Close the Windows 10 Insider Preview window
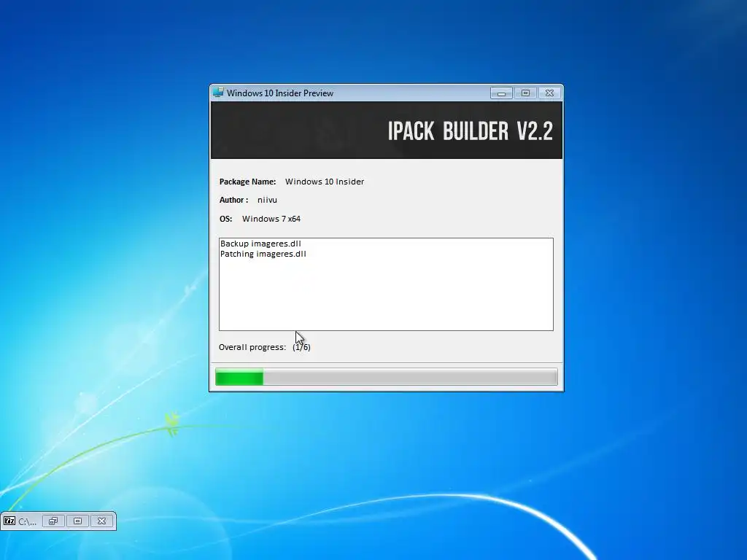This screenshot has height=560, width=747. [x=549, y=93]
